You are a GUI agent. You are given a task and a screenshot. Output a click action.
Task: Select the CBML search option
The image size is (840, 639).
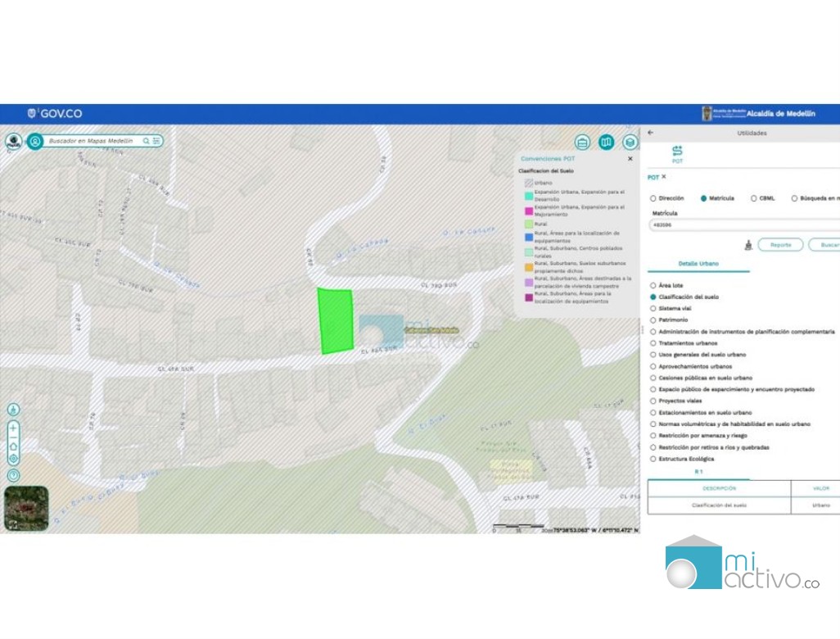click(754, 198)
